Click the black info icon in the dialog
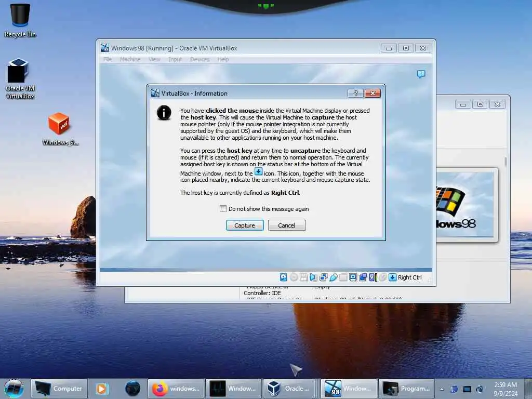The width and height of the screenshot is (532, 399). click(164, 113)
